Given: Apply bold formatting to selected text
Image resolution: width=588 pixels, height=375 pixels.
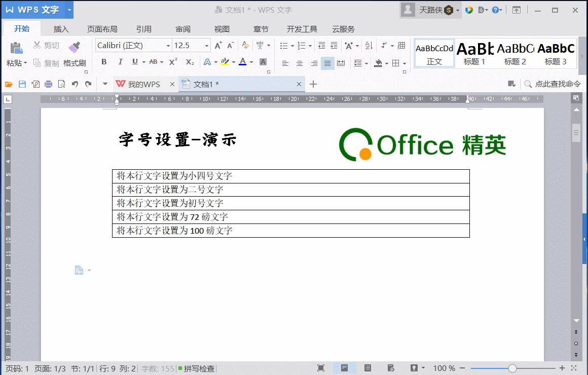Looking at the screenshot, I should pos(104,62).
